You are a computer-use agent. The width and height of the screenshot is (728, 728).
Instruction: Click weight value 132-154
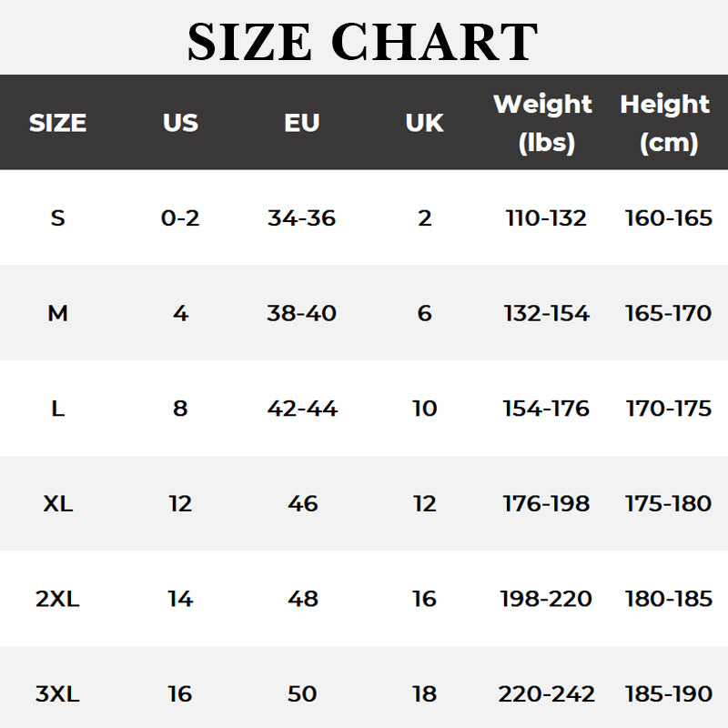(x=546, y=314)
